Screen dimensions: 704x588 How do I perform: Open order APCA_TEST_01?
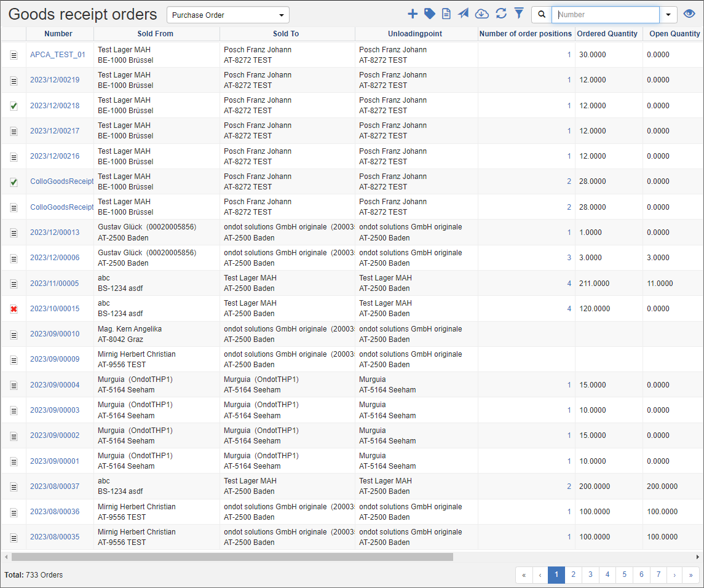tap(58, 54)
